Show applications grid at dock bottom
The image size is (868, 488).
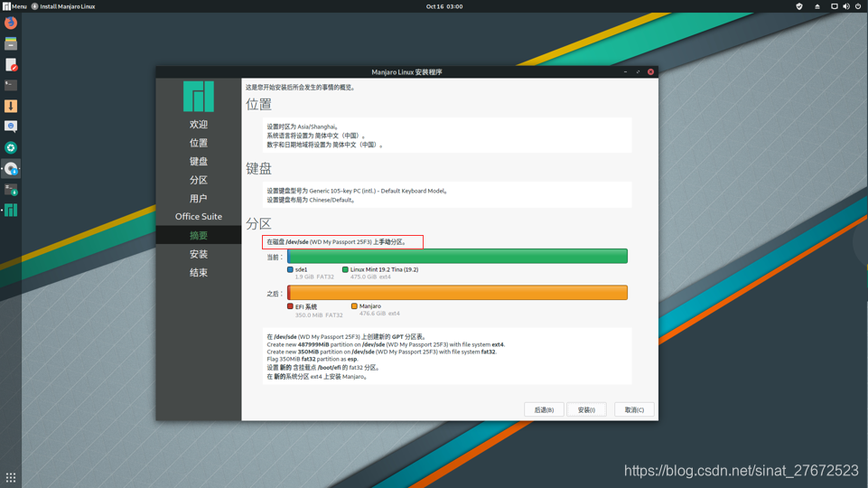pos(11,477)
